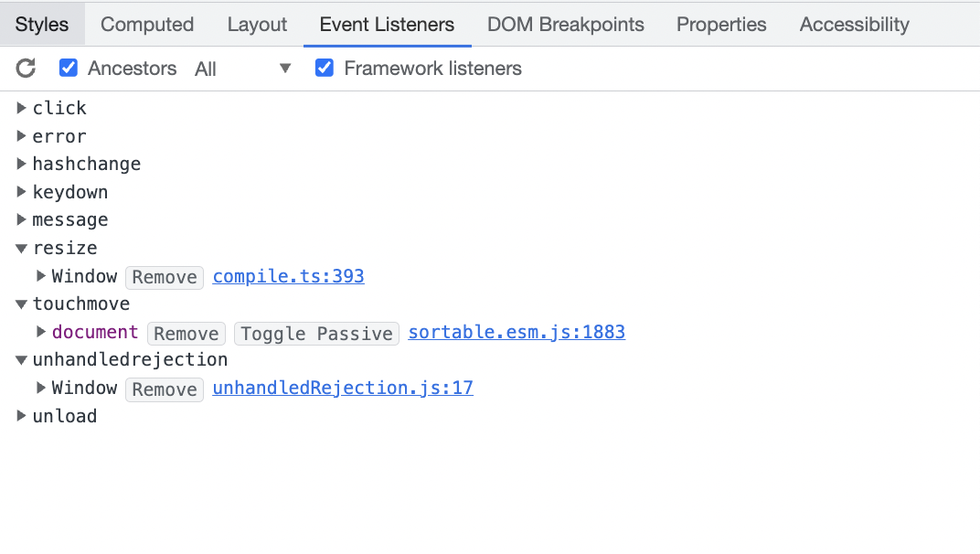Open the DOM Breakpoints tab
The width and height of the screenshot is (980, 554).
(x=566, y=24)
